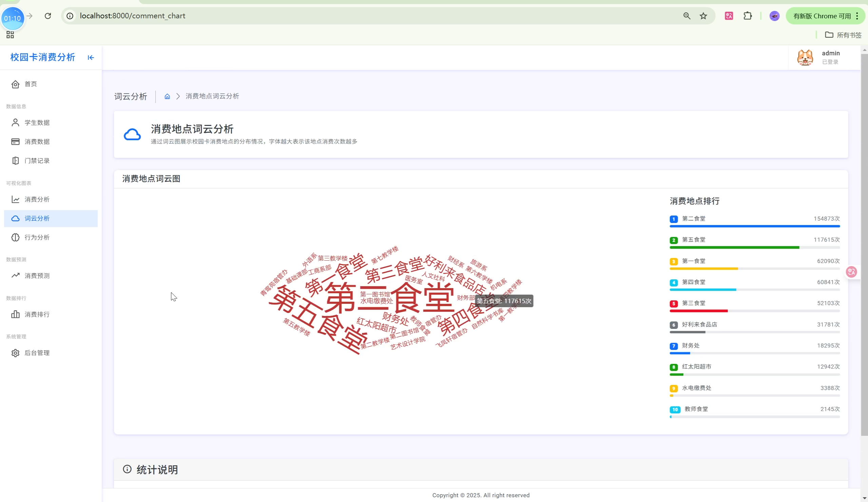The width and height of the screenshot is (868, 502).
Task: Click the home icon in the breadcrumb
Action: 167,96
